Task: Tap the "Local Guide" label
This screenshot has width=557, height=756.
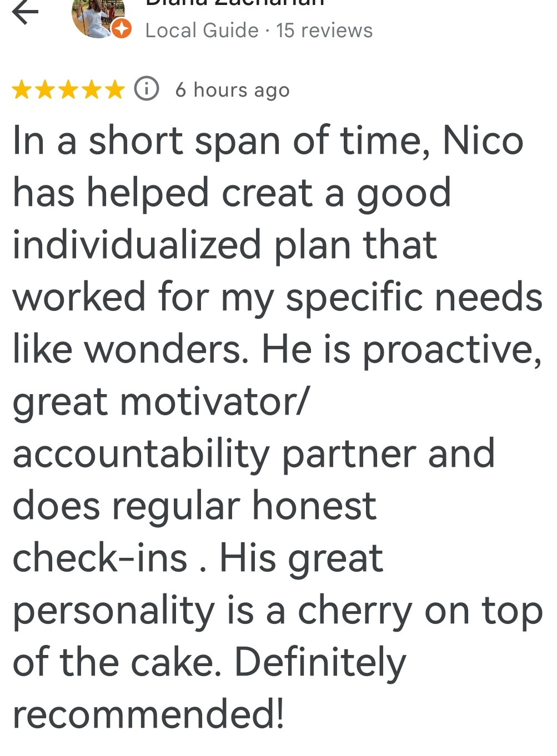Action: point(202,31)
